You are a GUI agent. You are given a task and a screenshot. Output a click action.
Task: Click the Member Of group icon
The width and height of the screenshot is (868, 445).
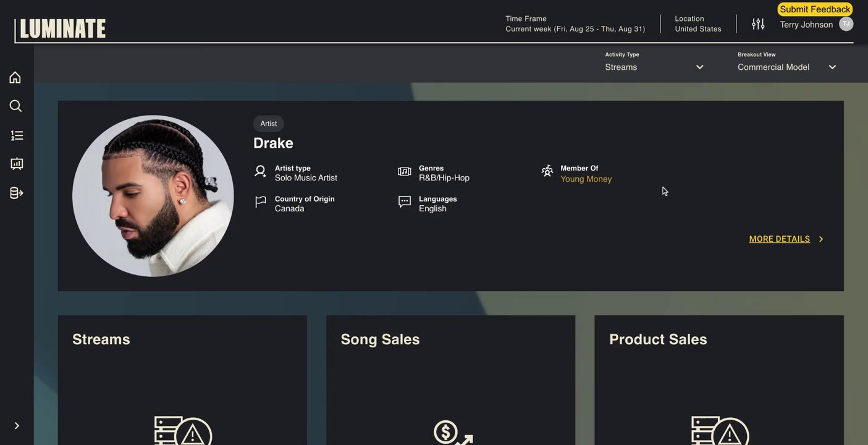[547, 171]
